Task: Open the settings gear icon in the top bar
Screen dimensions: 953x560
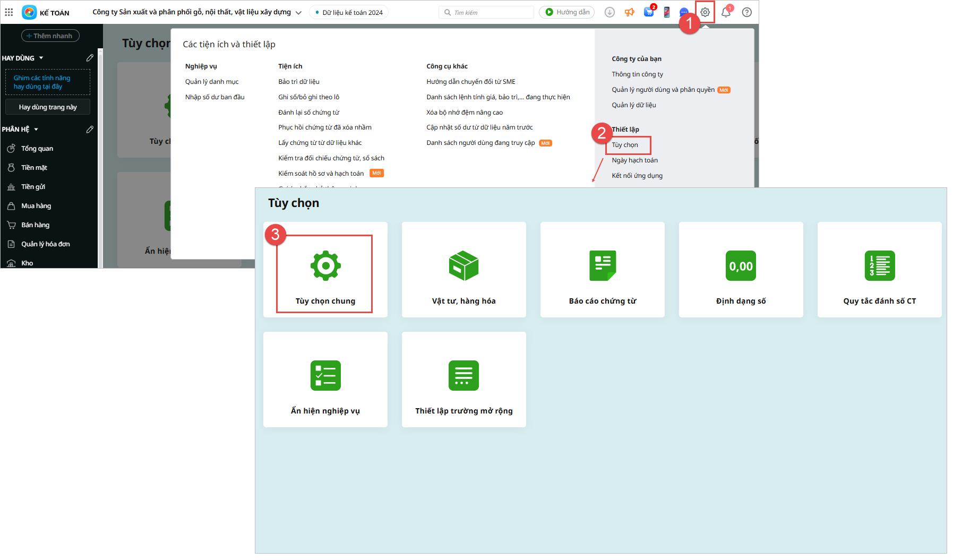Action: pos(705,12)
